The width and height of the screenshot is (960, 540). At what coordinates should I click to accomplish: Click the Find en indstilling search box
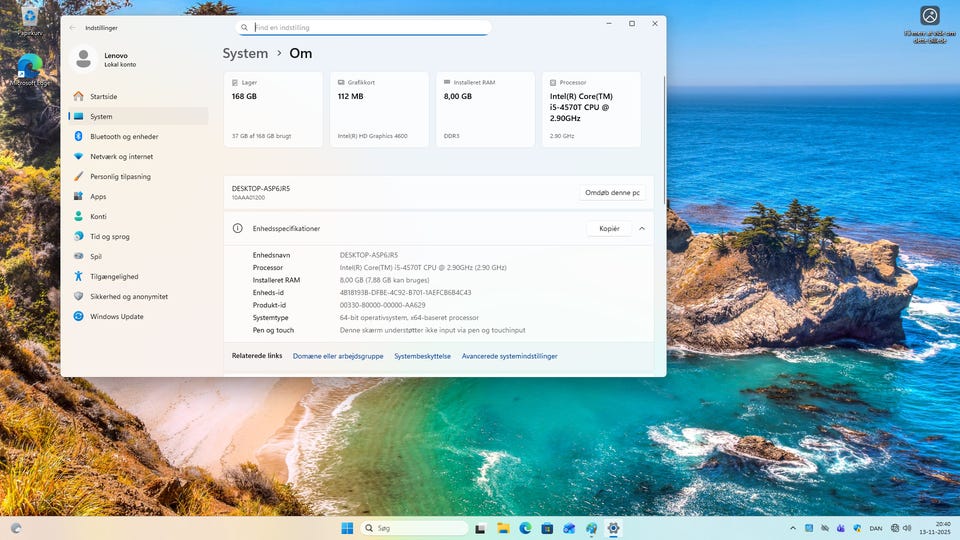364,28
